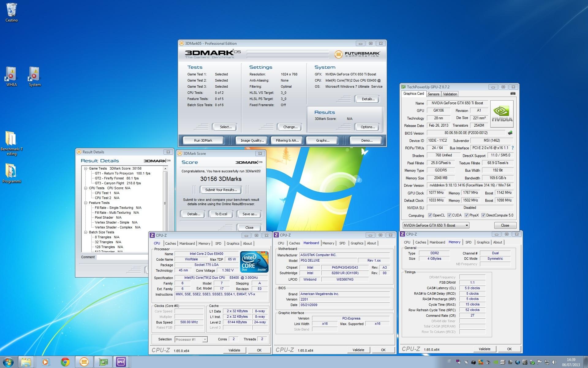
Task: Toggle the DirectCompute 5.0 checkbox
Action: click(483, 215)
